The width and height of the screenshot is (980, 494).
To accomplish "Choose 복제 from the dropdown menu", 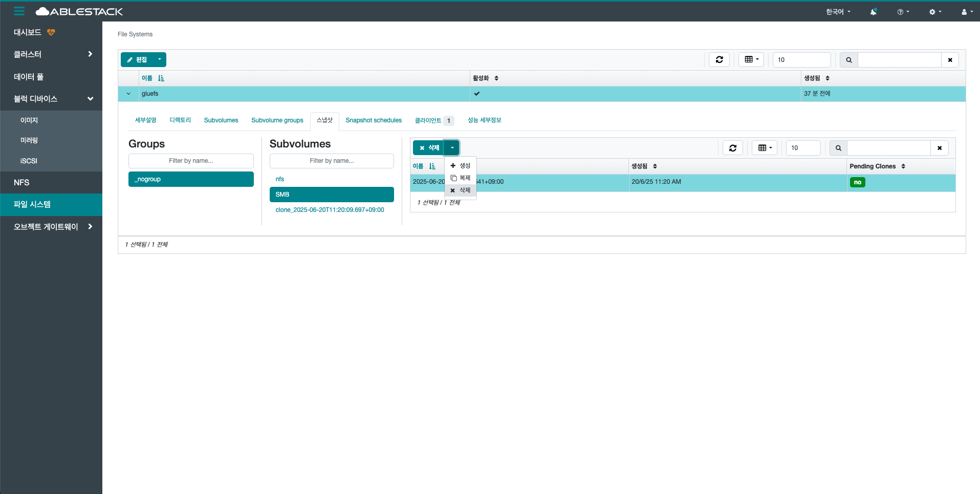I will [x=461, y=178].
